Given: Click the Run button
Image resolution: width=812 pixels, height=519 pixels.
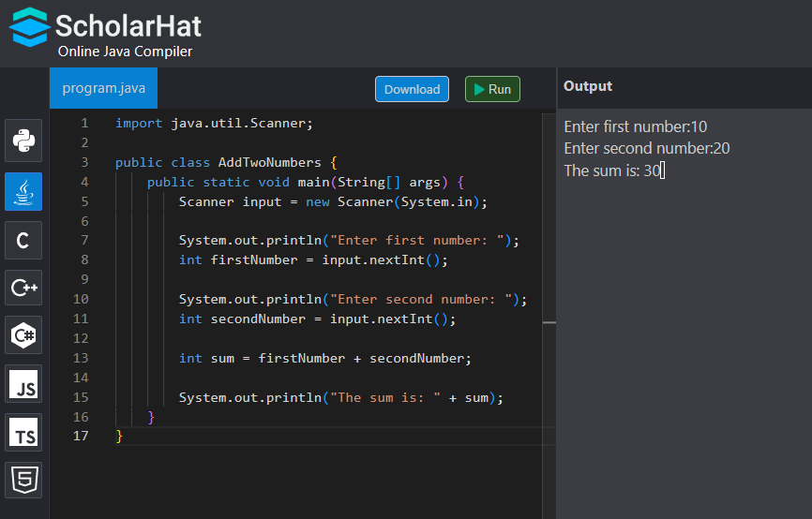Looking at the screenshot, I should (492, 89).
